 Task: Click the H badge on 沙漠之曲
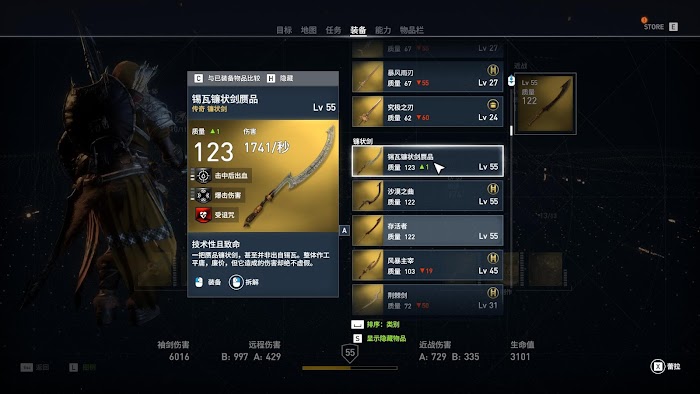point(493,188)
